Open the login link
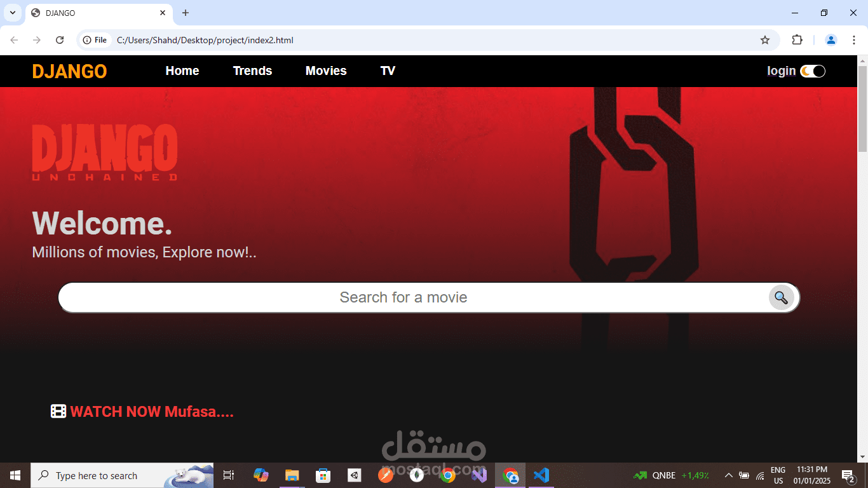Screen dimensions: 868x488 pyautogui.click(x=781, y=71)
